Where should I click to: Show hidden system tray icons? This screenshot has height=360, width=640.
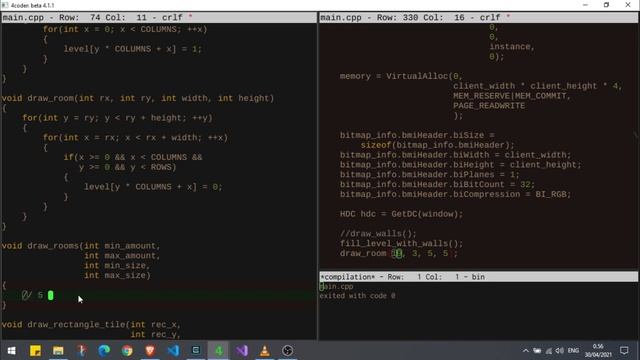(526, 351)
